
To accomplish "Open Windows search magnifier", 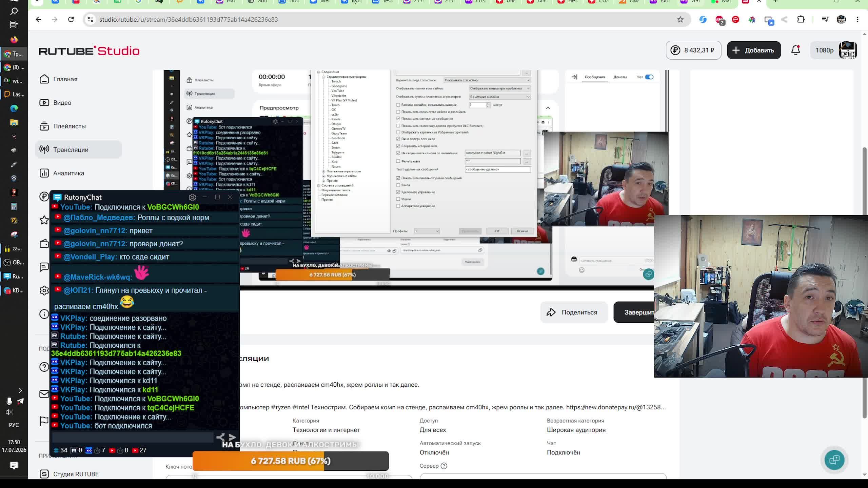I will click(14, 11).
